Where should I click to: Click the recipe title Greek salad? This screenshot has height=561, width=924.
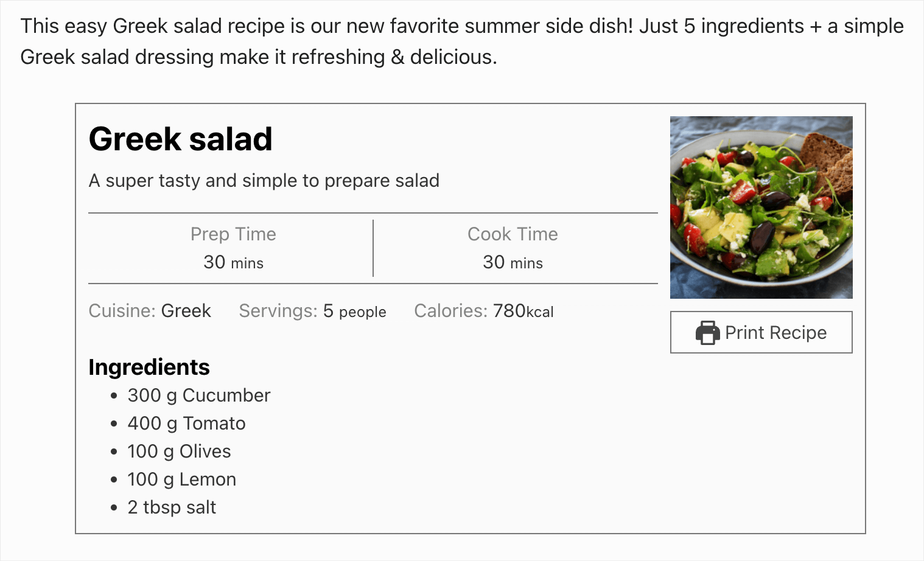tap(181, 139)
